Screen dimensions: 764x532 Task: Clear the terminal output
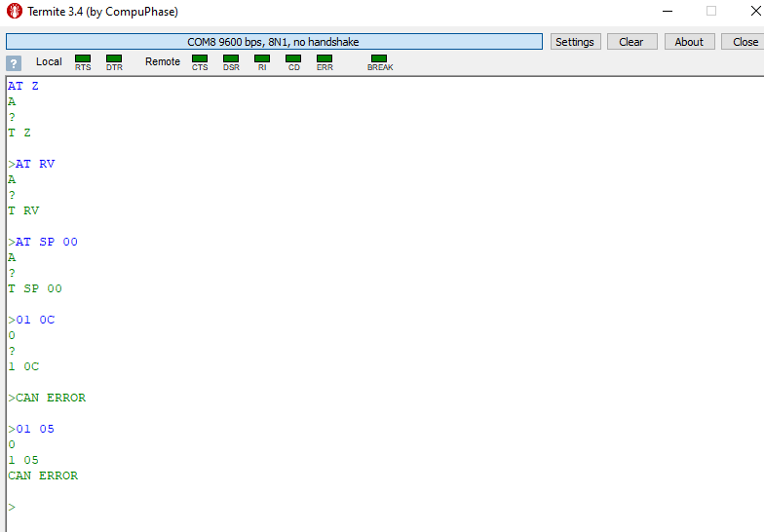(631, 41)
